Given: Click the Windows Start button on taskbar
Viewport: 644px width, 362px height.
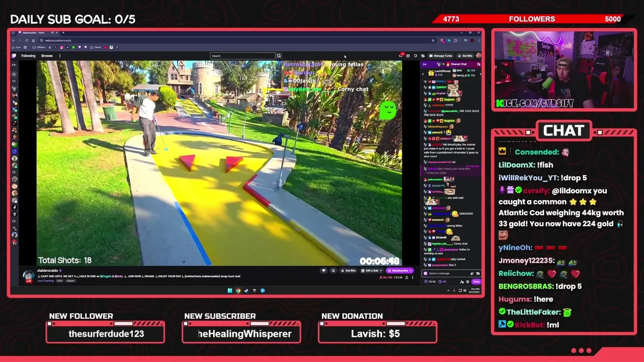Looking at the screenshot, I should click(230, 291).
